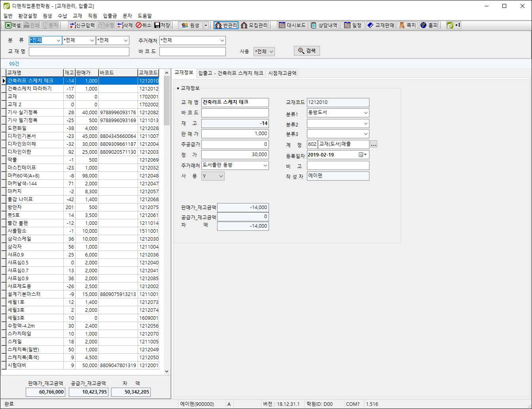
Task: Open the 주거래처 filter dropdown at top
Action: tap(222, 40)
